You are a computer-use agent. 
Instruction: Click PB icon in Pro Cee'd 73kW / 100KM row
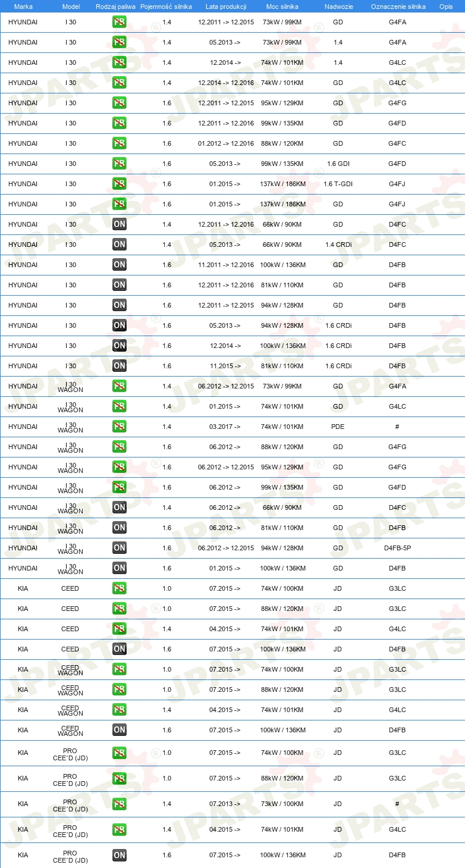click(120, 804)
